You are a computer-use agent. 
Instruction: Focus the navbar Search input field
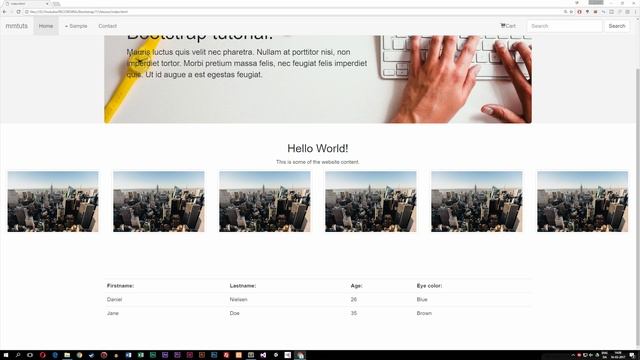[564, 26]
